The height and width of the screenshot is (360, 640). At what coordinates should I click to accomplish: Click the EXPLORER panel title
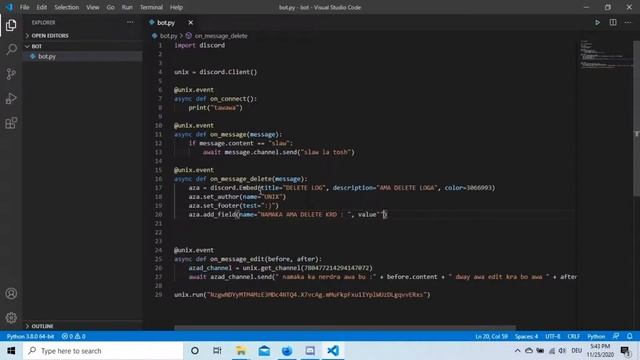coord(43,22)
